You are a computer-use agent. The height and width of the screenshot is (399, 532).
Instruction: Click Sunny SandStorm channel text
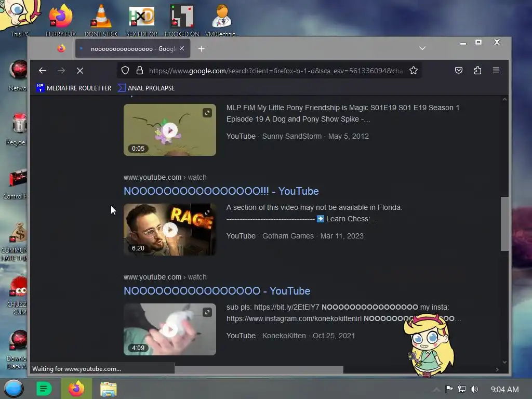pyautogui.click(x=292, y=136)
